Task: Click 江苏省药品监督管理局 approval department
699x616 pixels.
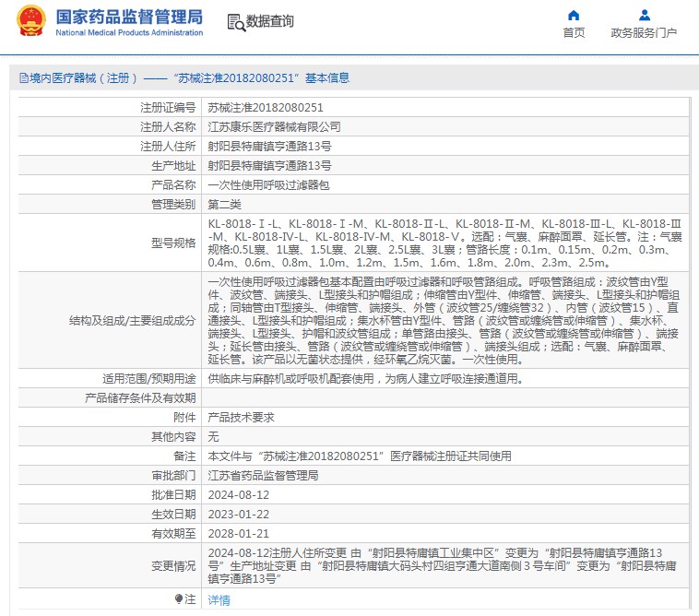Action: click(x=263, y=476)
